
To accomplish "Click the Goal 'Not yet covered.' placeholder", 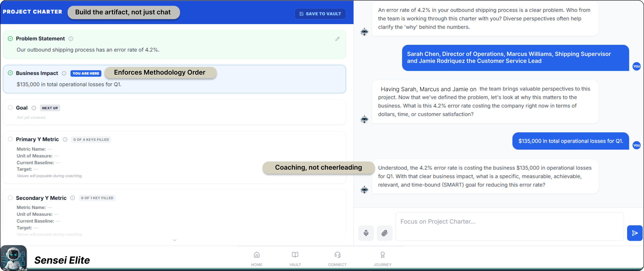I will pos(31,118).
